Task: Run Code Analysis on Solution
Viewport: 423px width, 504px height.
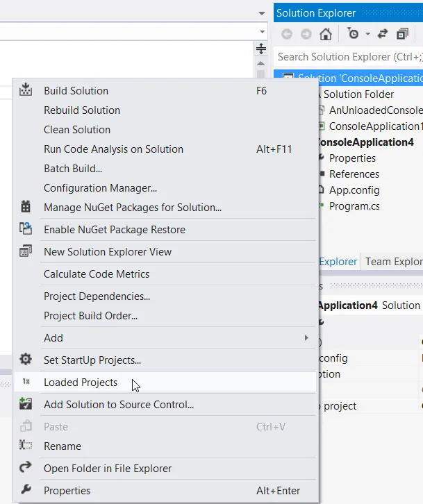Action: 165,149
